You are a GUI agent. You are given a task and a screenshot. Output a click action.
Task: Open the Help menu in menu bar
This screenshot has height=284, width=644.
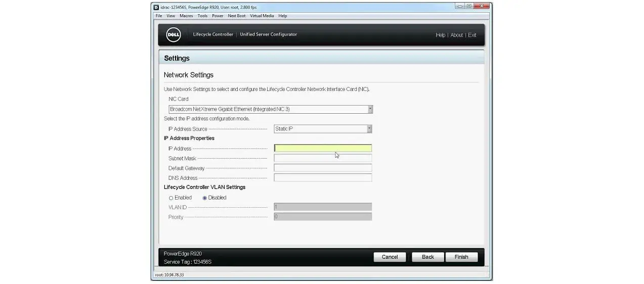[283, 16]
